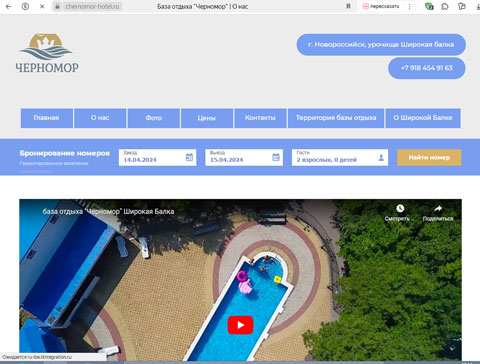This screenshot has width=480, height=364.
Task: Click the chernomor-hotel.ru address text
Action: [x=92, y=6]
